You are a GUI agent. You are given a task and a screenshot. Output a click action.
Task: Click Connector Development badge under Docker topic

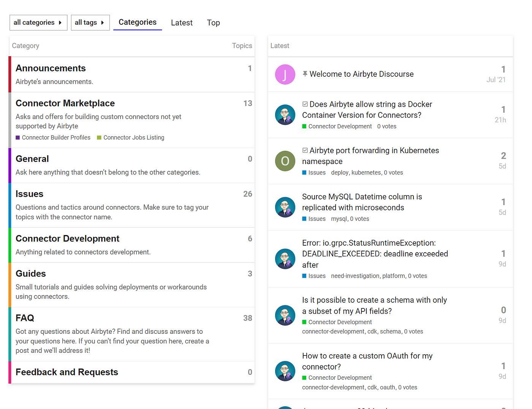tap(337, 126)
